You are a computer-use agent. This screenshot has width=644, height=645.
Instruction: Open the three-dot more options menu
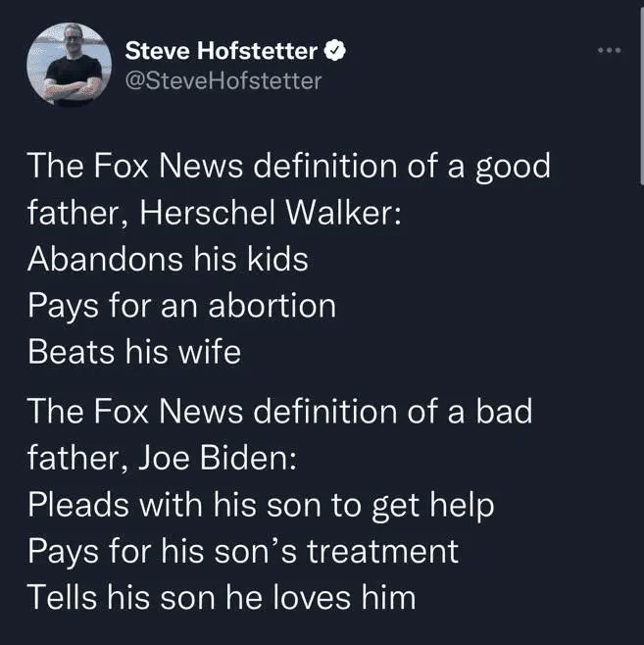pos(610,49)
